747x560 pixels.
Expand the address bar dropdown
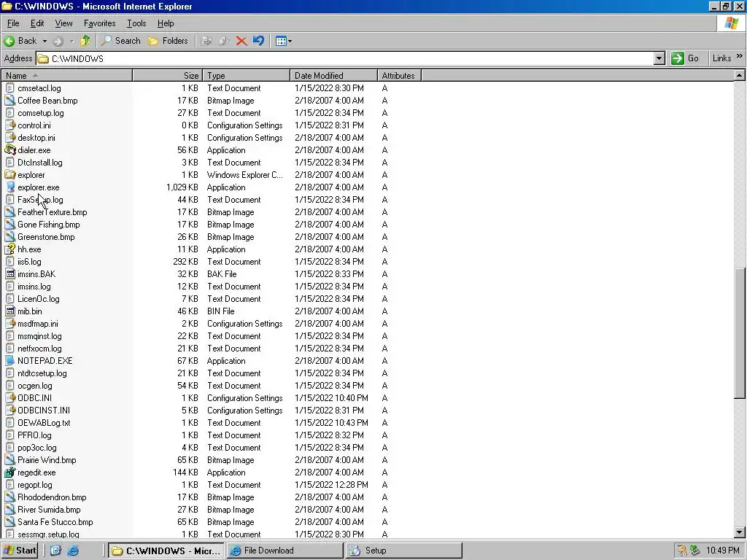point(659,58)
